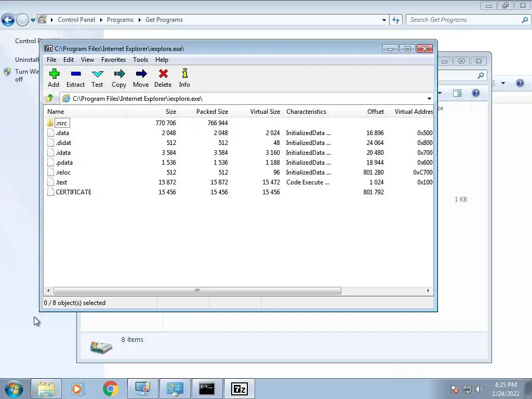This screenshot has width=532, height=399.
Task: Open Command Prompt taskbar button
Action: coord(207,389)
